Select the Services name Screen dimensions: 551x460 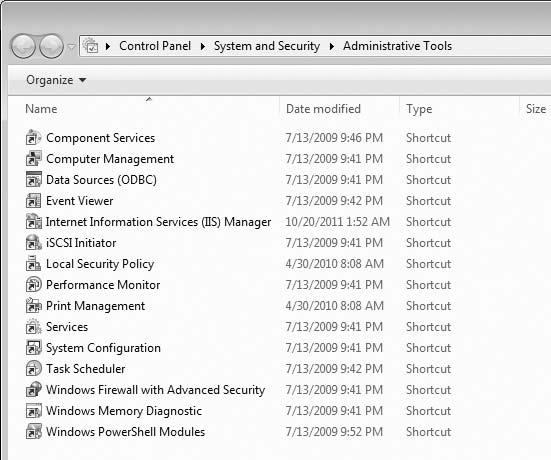67,327
